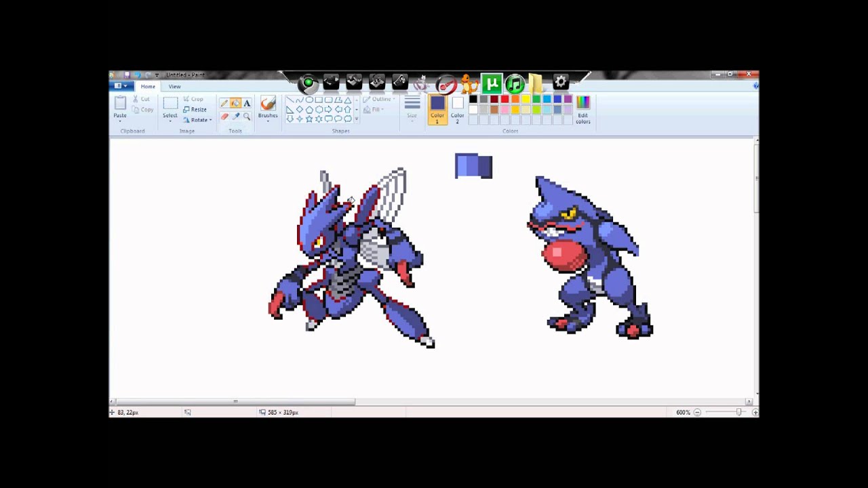Click the vertical scrollbar thumb

[756, 178]
